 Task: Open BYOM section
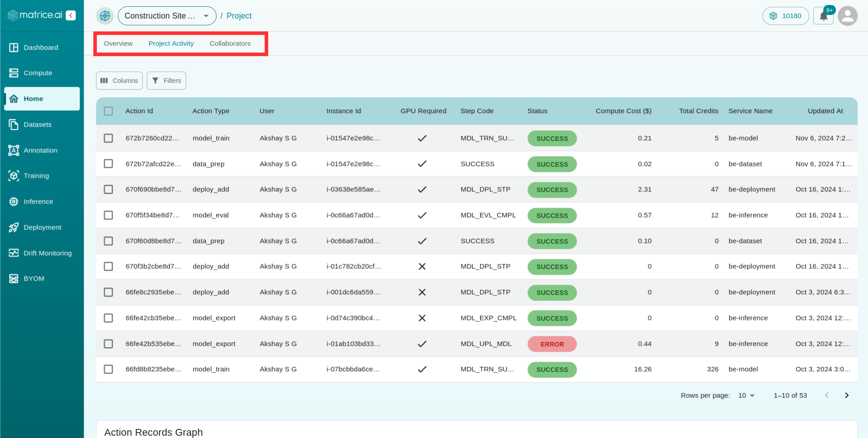pos(42,278)
